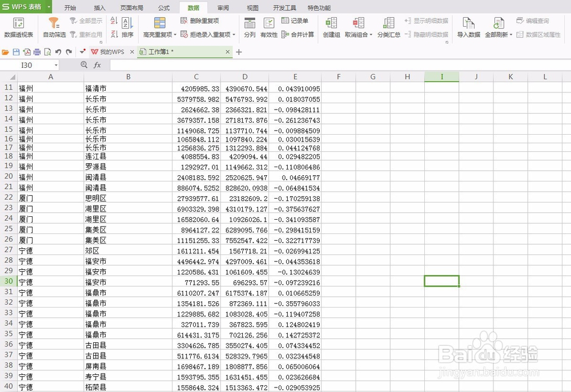Click 全部显示 show all filter button

(86, 21)
